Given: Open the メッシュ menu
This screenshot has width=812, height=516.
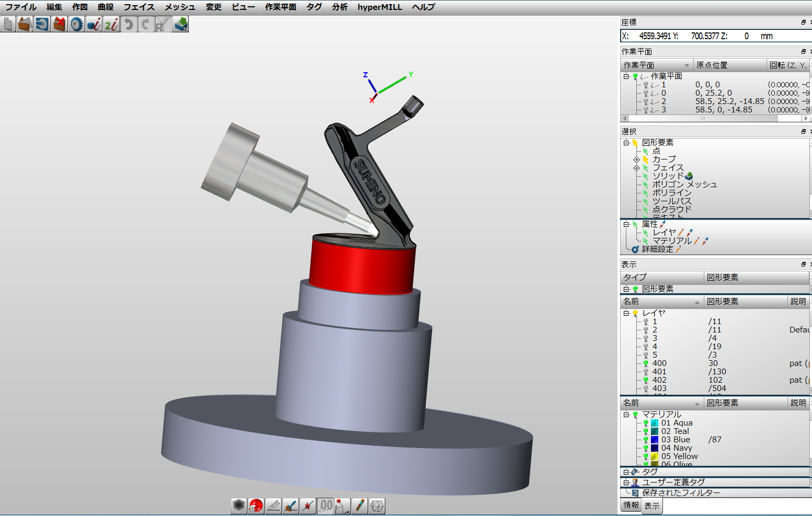Looking at the screenshot, I should point(180,7).
